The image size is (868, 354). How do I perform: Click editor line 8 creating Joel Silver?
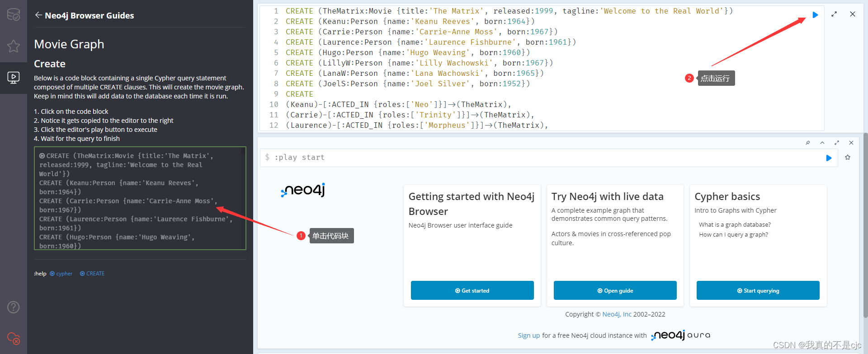pos(408,84)
